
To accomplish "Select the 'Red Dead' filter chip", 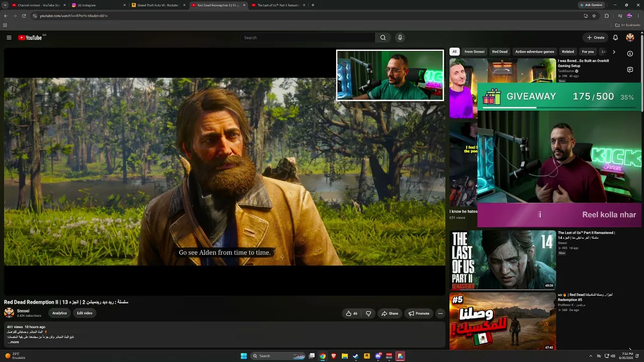I will 500,52.
